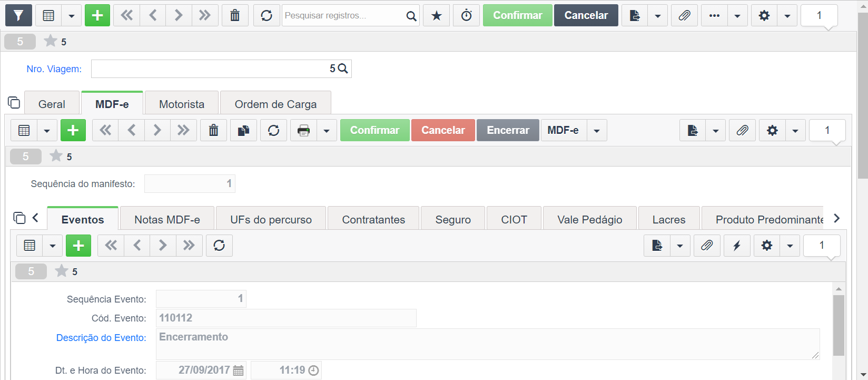Open the UFs do percurso tab

[271, 219]
